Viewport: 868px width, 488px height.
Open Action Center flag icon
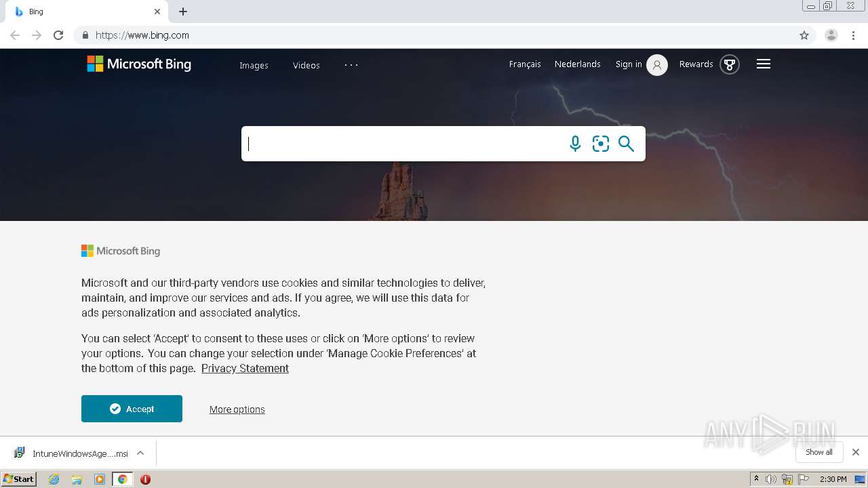click(x=804, y=479)
